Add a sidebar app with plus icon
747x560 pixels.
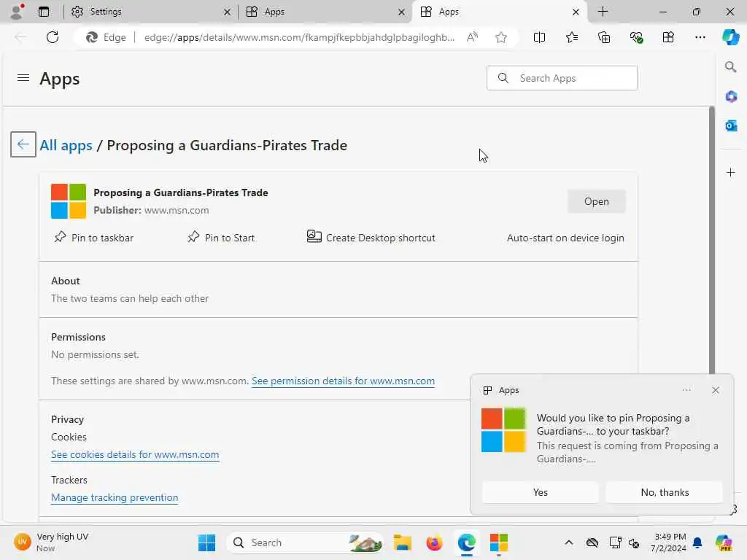click(x=731, y=172)
